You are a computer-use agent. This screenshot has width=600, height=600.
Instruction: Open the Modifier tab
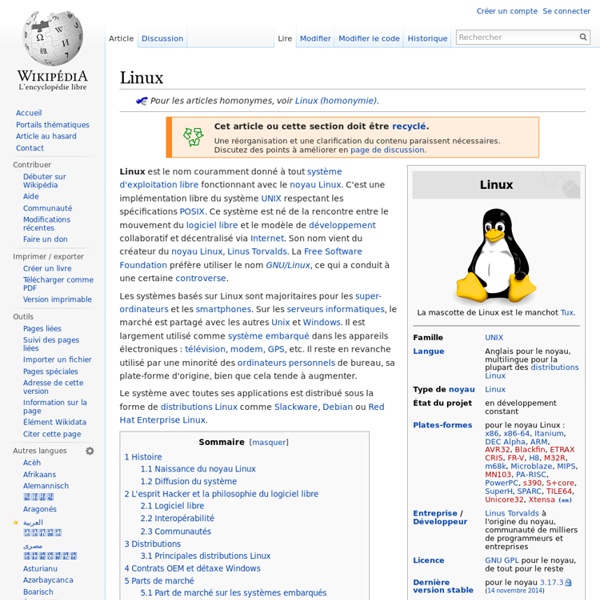[315, 39]
